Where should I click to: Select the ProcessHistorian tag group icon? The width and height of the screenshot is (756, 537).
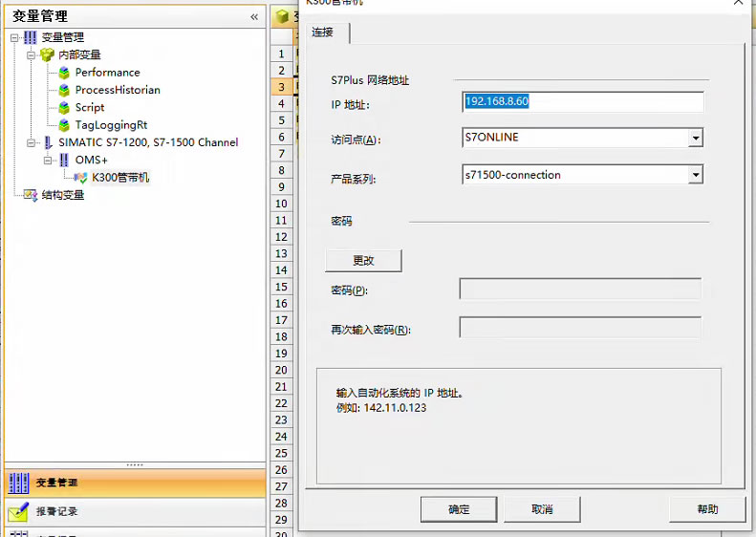tap(64, 90)
